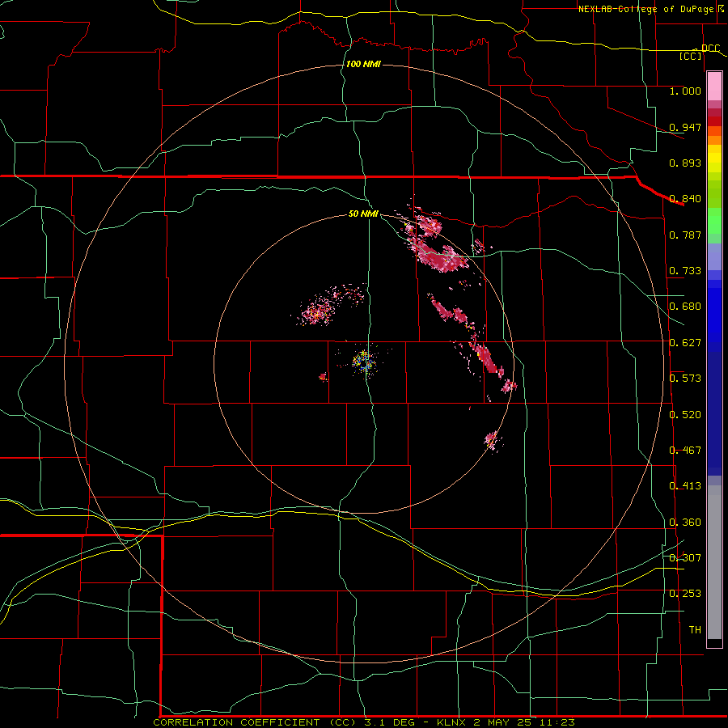Click the 0.947 color scale label

click(685, 127)
